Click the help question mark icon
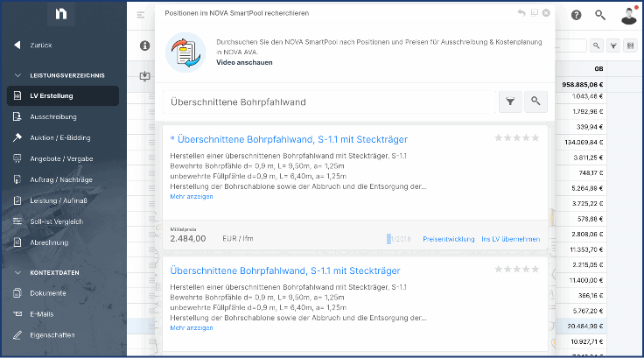This screenshot has height=358, width=644. click(x=576, y=15)
